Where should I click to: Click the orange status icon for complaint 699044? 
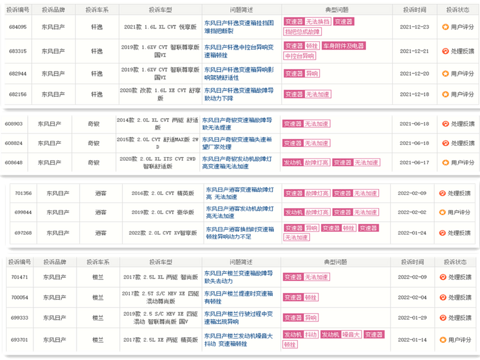coord(442,212)
